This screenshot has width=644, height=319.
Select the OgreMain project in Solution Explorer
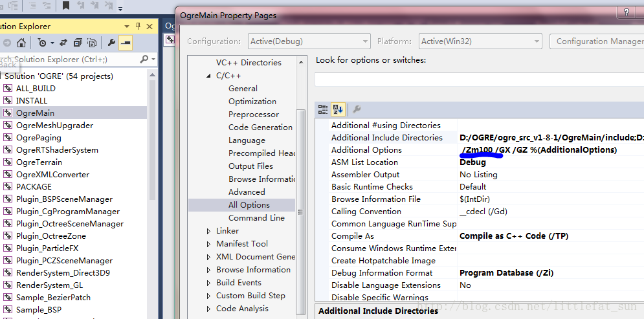[36, 113]
